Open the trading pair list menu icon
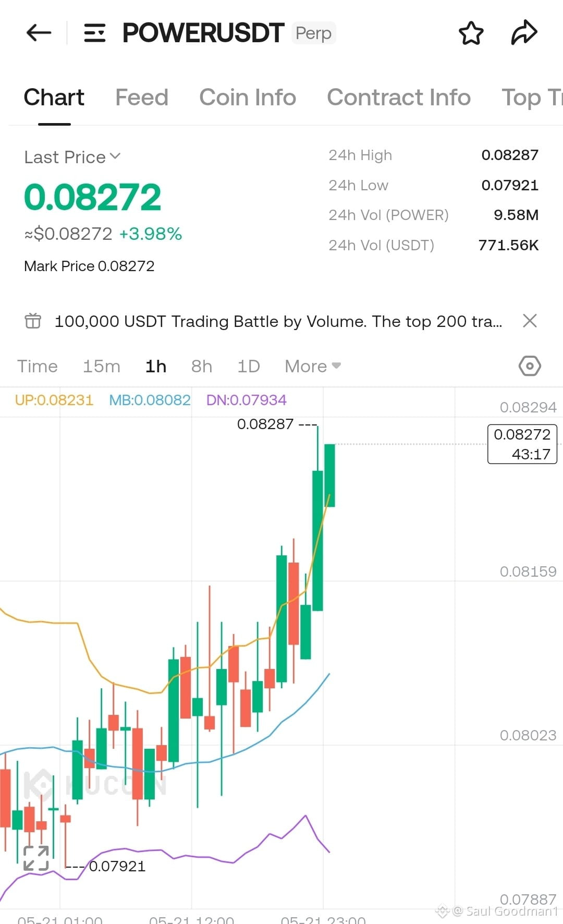563x924 pixels. (95, 33)
